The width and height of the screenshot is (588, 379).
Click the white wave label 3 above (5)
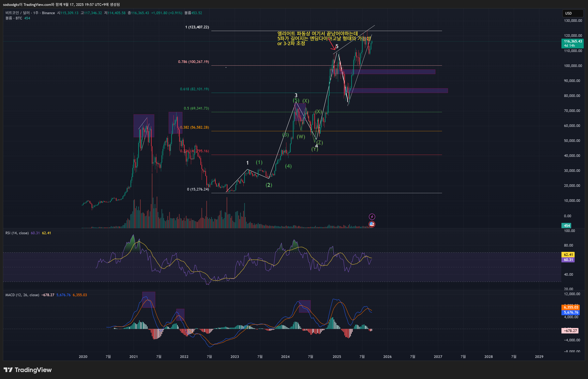296,95
